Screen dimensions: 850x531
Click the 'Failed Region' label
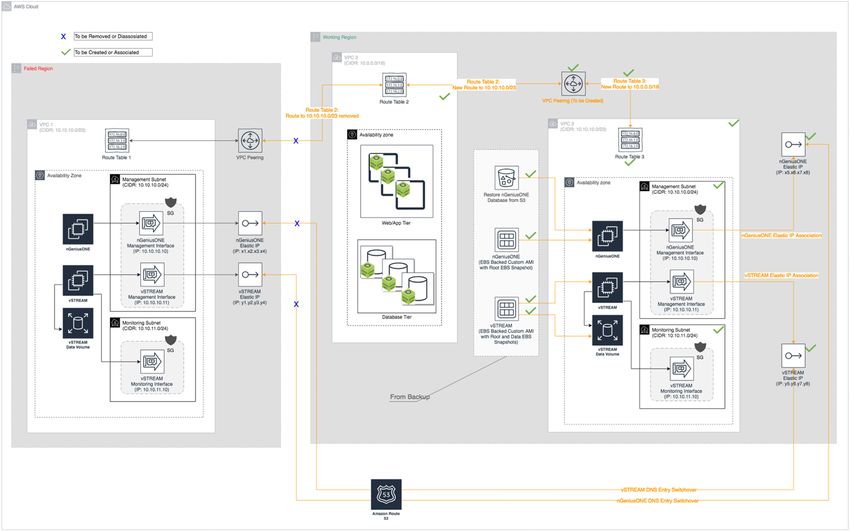pyautogui.click(x=38, y=69)
